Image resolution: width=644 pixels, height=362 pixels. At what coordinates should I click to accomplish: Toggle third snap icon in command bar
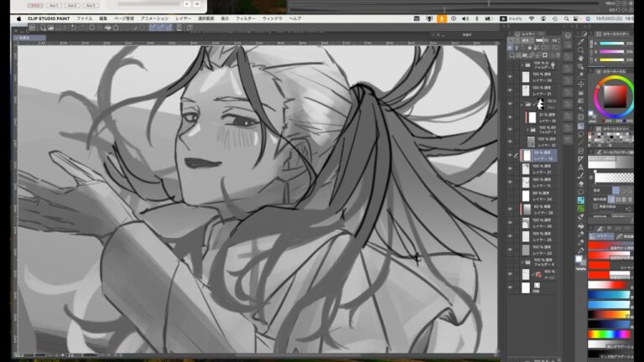[x=169, y=27]
